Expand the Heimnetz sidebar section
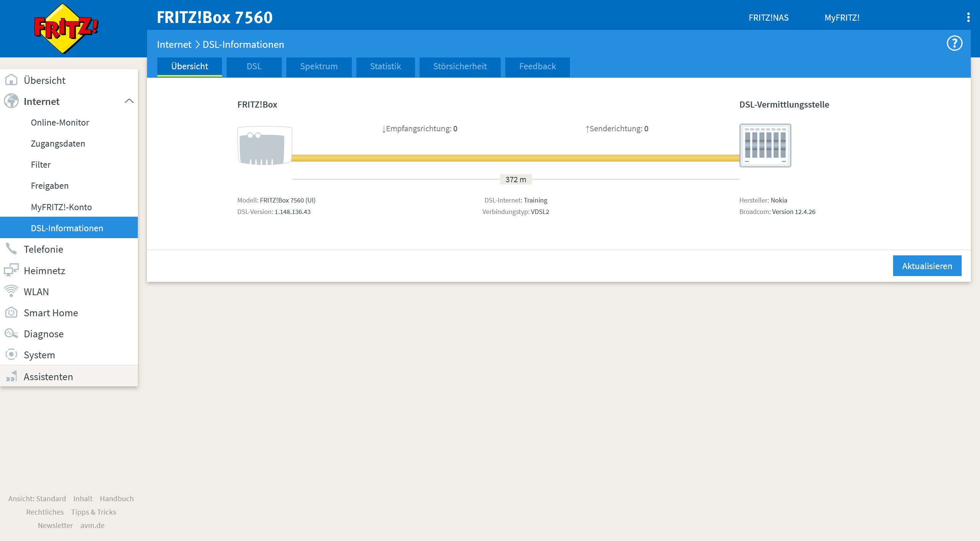This screenshot has width=980, height=541. click(44, 271)
